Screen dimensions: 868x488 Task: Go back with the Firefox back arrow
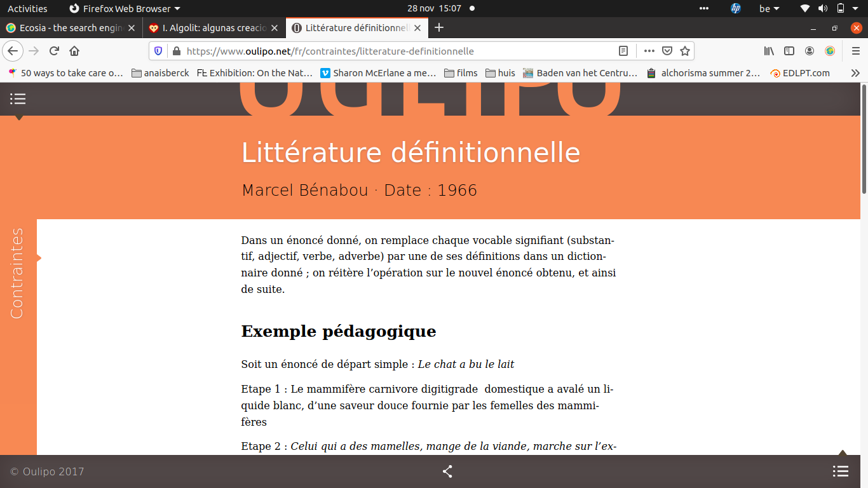point(13,51)
